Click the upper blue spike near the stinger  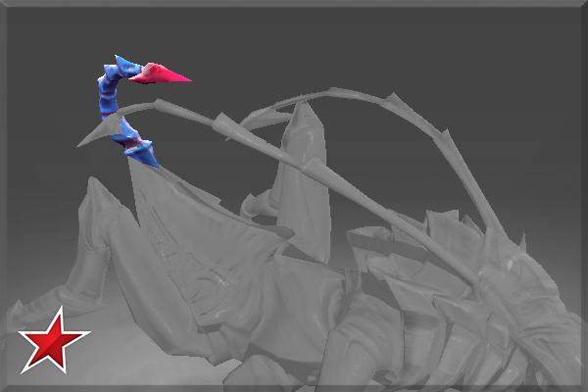(x=124, y=68)
